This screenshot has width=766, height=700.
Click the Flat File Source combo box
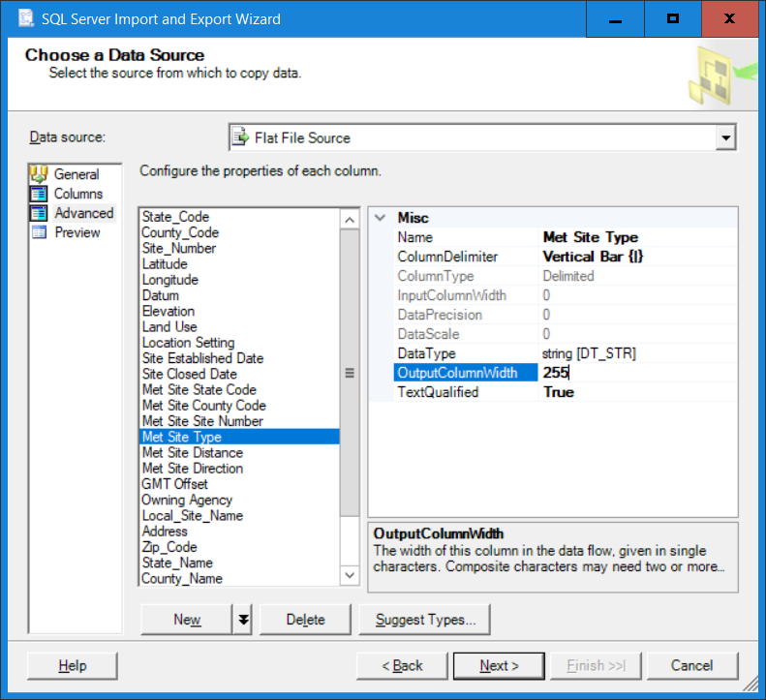coord(482,137)
